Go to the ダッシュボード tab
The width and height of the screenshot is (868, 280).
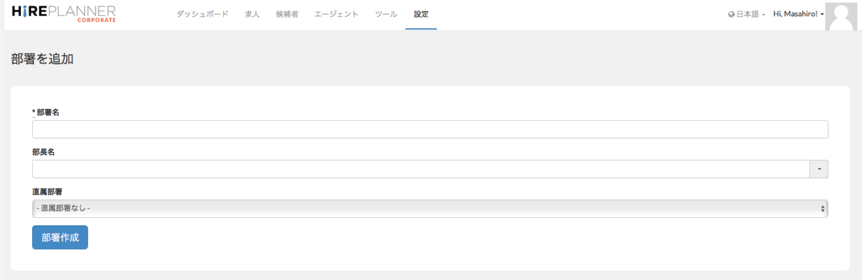[x=202, y=15]
